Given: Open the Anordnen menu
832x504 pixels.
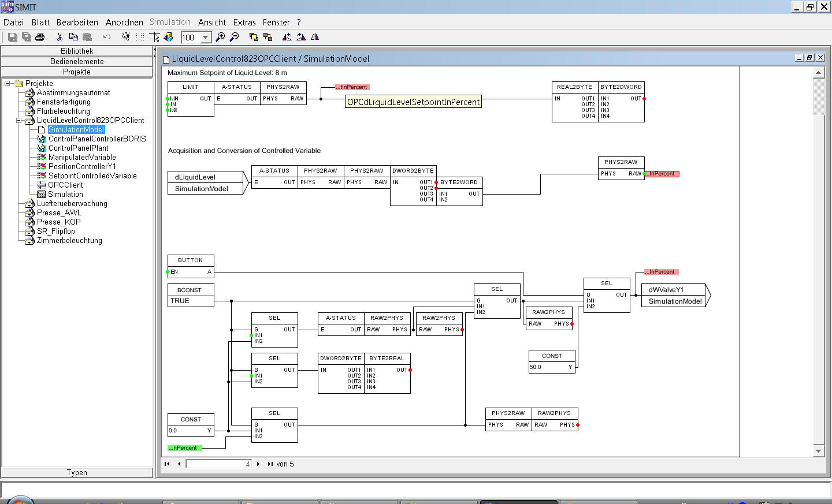Looking at the screenshot, I should pos(124,23).
